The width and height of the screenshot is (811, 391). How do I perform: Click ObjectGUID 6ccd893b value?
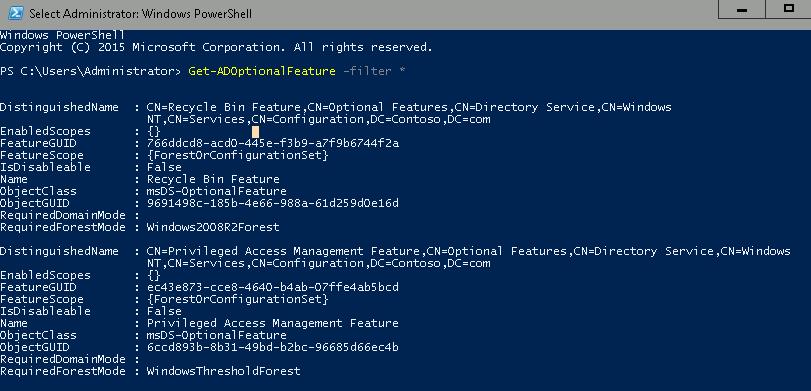click(273, 347)
